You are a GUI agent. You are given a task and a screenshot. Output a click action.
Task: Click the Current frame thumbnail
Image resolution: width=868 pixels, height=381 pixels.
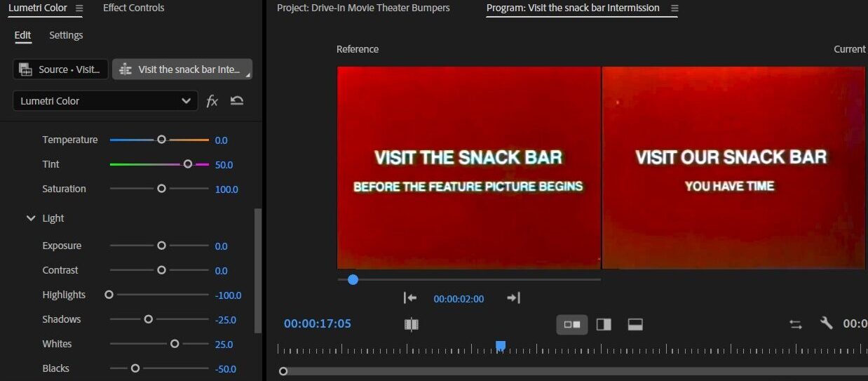pos(733,168)
